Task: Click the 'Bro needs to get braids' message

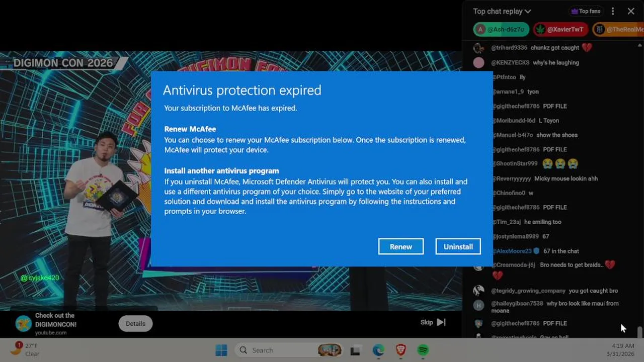Action: point(572,264)
